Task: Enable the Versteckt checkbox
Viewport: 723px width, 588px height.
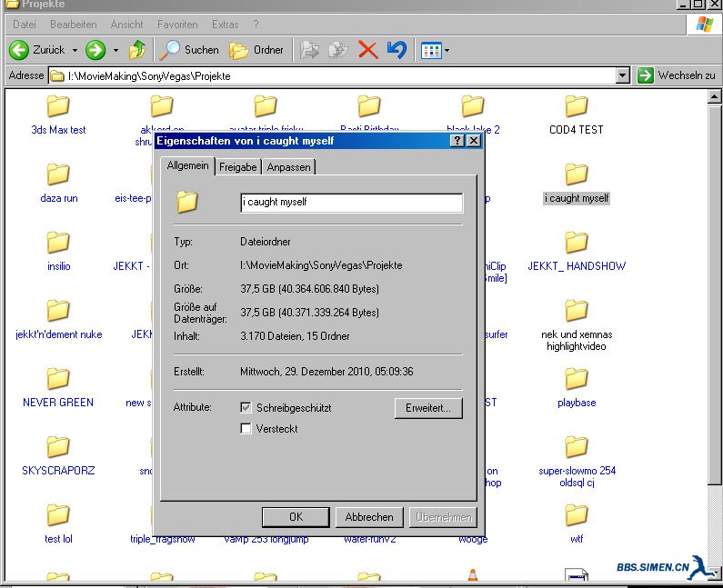Action: point(246,429)
